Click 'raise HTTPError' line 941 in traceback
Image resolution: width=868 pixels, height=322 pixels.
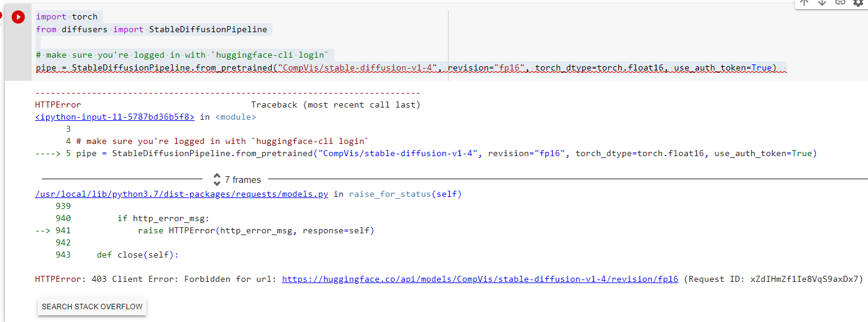click(256, 231)
